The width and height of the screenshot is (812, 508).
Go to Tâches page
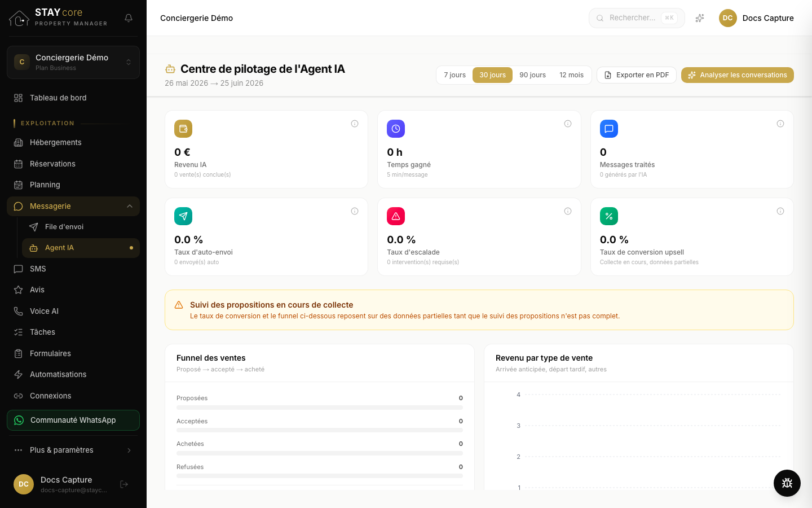tap(73, 332)
